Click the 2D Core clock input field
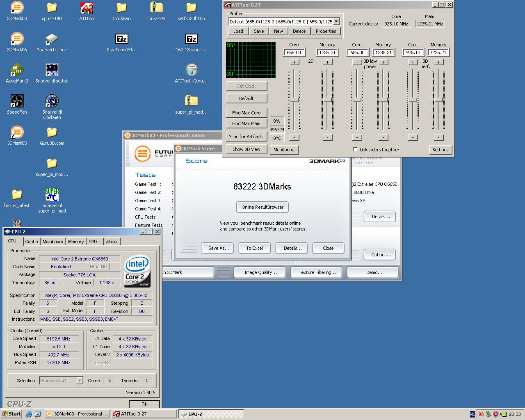 294,52
